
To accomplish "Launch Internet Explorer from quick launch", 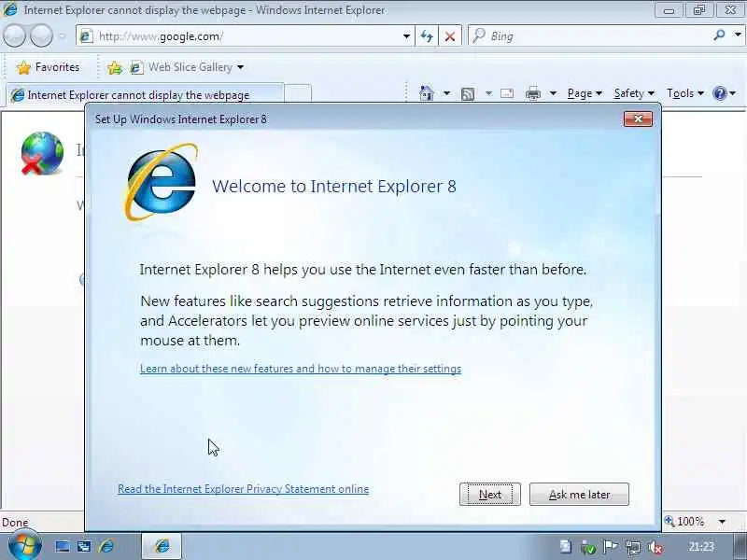I will coord(106,546).
